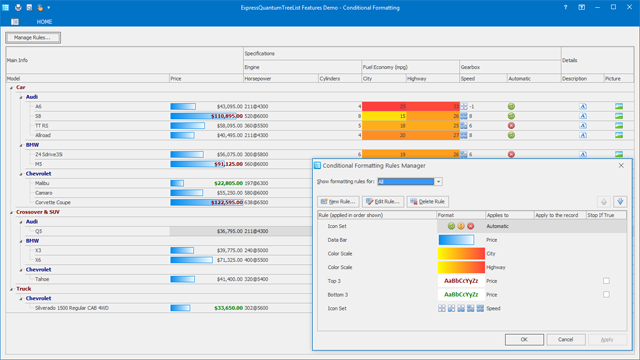Click the Manage Rules... button
Screen dimensions: 640x360
coord(33,38)
